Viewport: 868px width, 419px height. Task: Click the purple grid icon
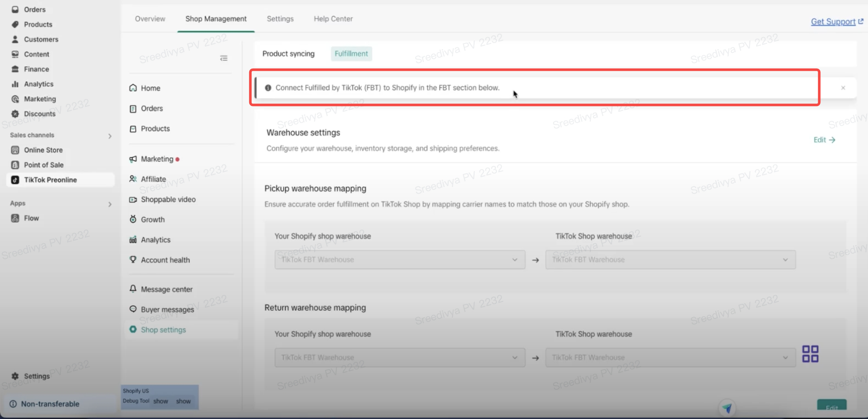810,354
